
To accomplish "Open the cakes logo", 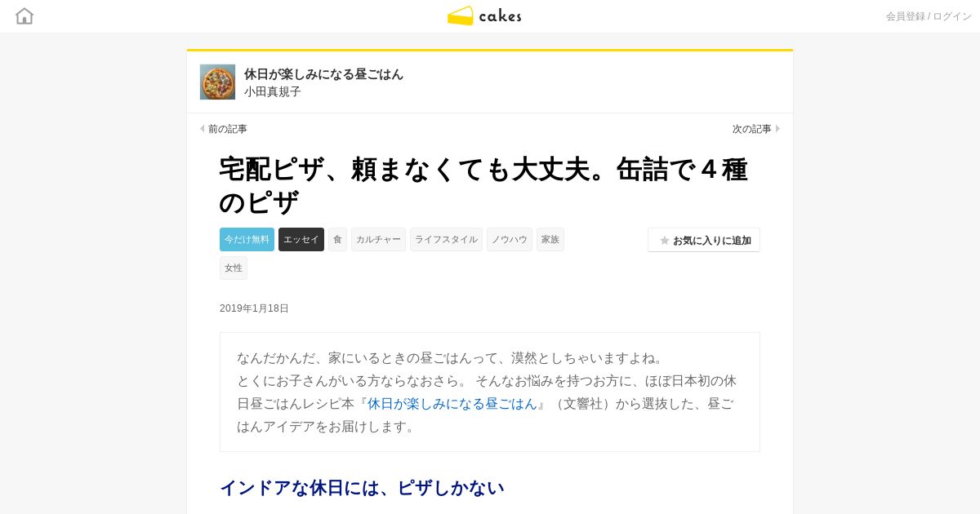I will click(484, 16).
